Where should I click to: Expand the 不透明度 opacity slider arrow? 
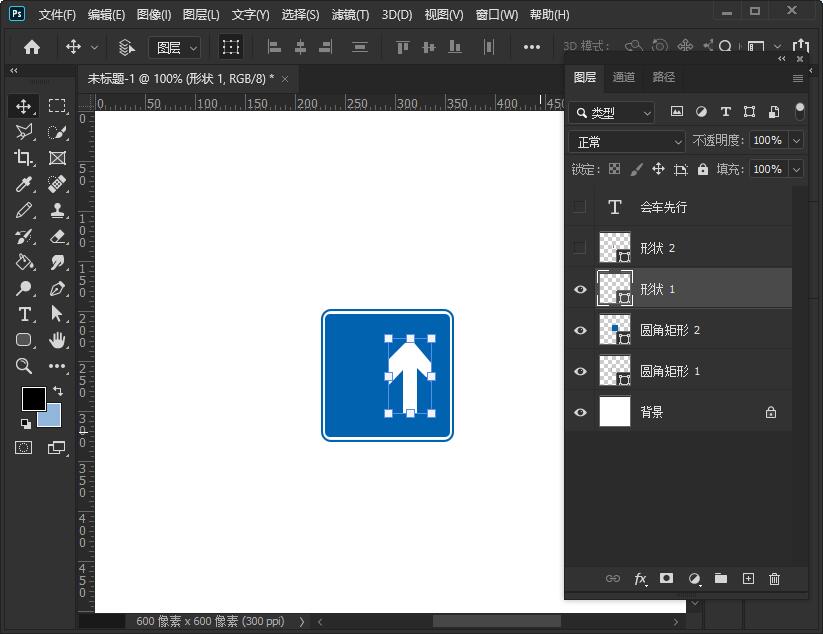pyautogui.click(x=796, y=140)
